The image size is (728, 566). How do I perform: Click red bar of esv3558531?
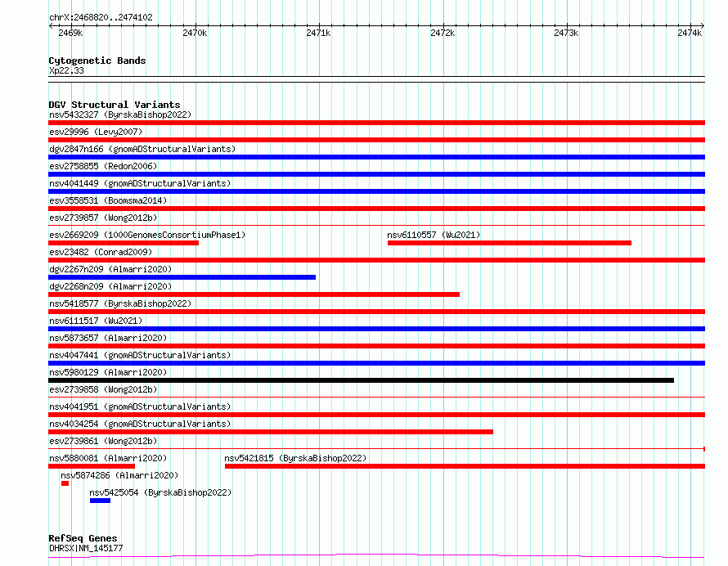coord(376,209)
